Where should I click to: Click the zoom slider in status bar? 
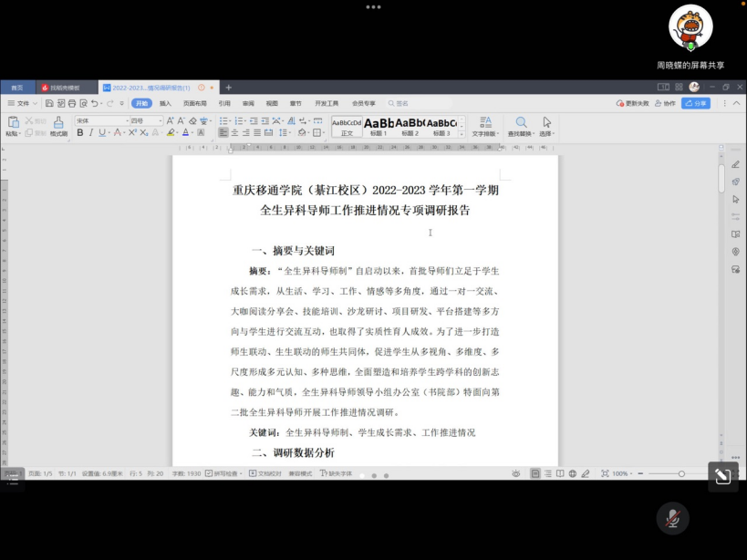(681, 474)
